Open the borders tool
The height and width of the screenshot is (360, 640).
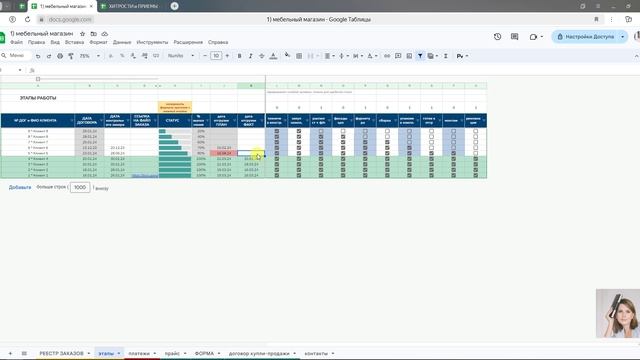pyautogui.click(x=299, y=56)
